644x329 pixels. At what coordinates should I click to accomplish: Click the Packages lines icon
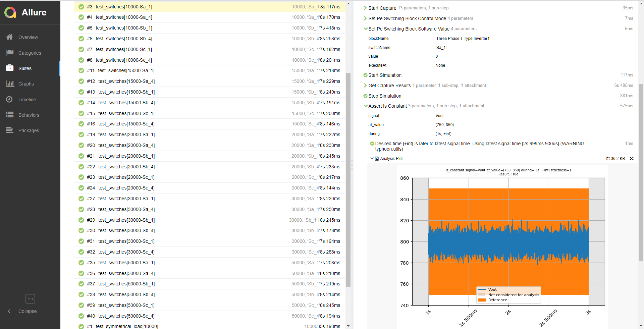coord(10,130)
